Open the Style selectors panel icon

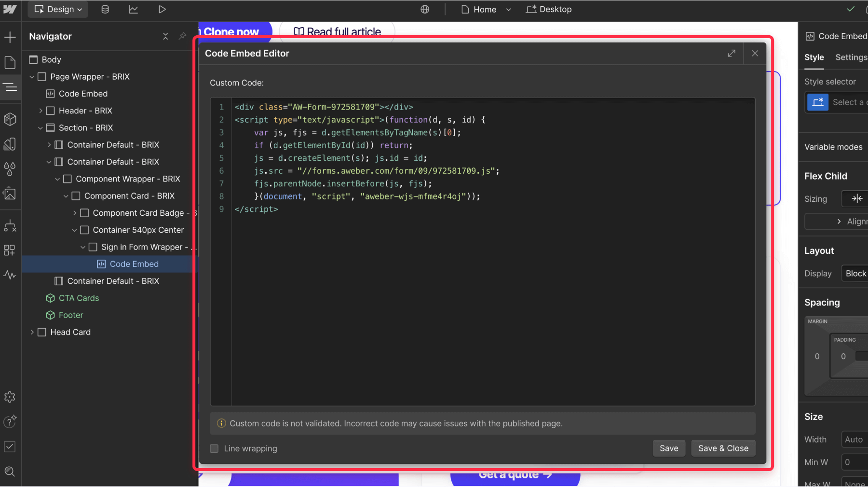click(10, 144)
